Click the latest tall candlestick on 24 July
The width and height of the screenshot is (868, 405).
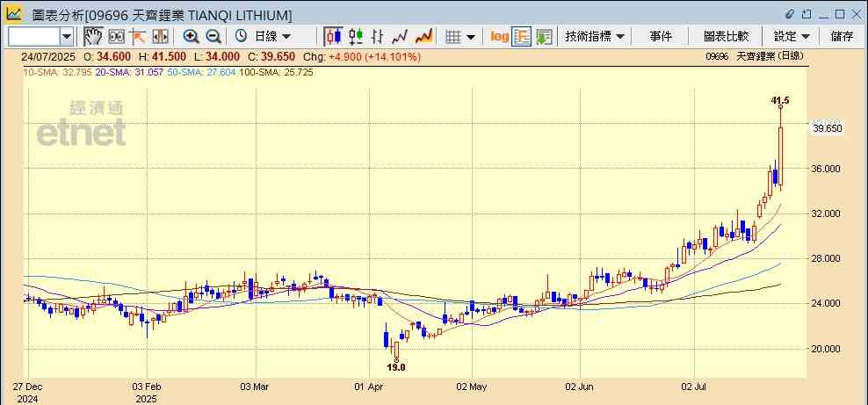click(x=780, y=156)
